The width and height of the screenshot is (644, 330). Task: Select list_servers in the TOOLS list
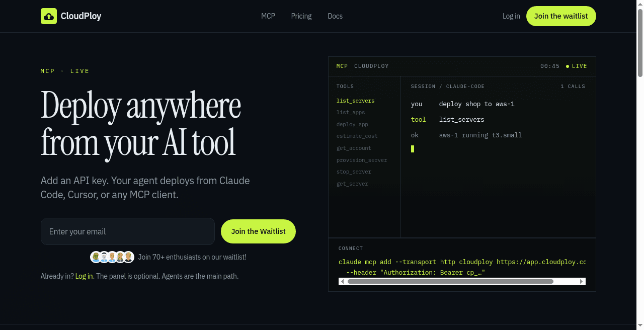click(x=355, y=101)
